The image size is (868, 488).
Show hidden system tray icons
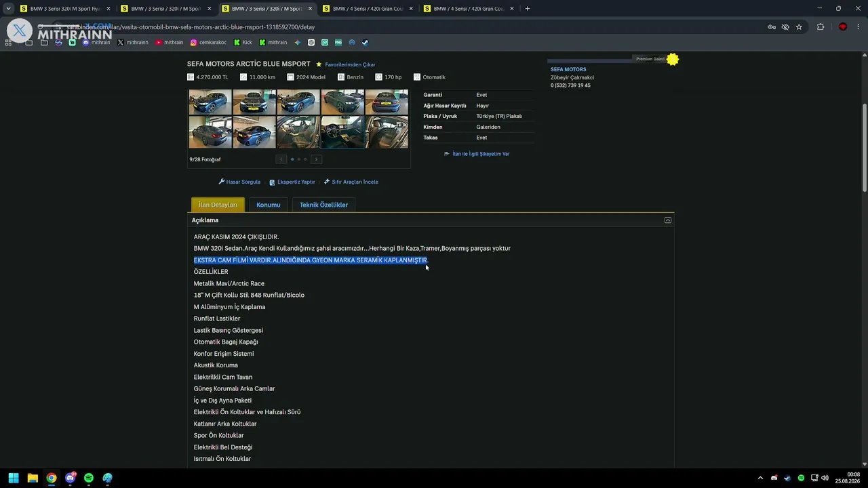tap(760, 478)
